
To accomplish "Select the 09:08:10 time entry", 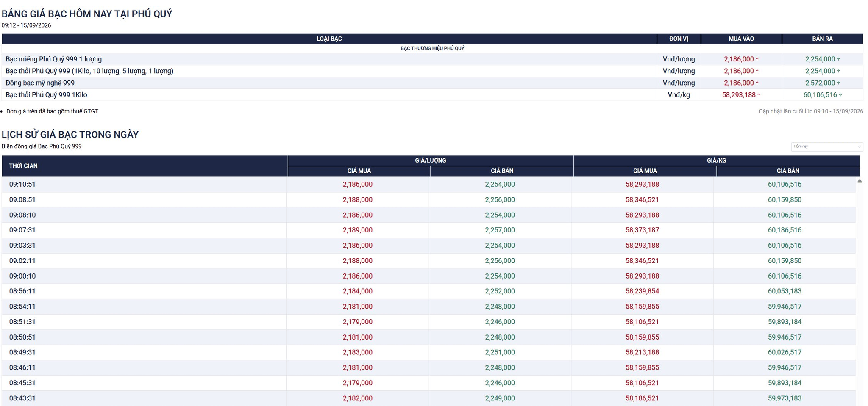I will pos(22,215).
